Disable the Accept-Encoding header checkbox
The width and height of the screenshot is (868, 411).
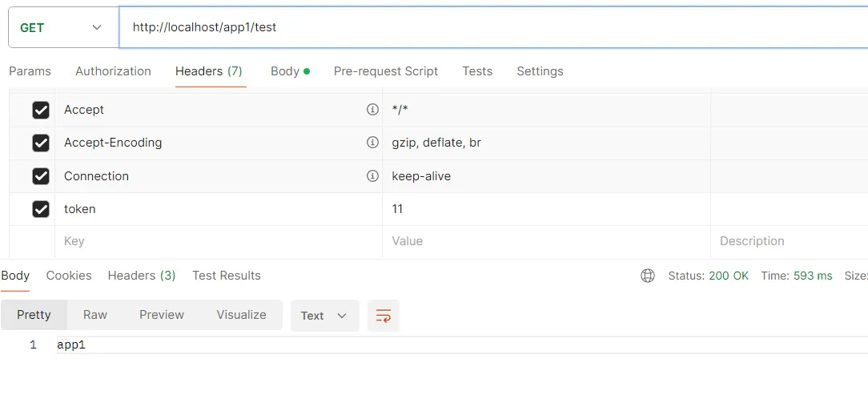click(x=41, y=143)
